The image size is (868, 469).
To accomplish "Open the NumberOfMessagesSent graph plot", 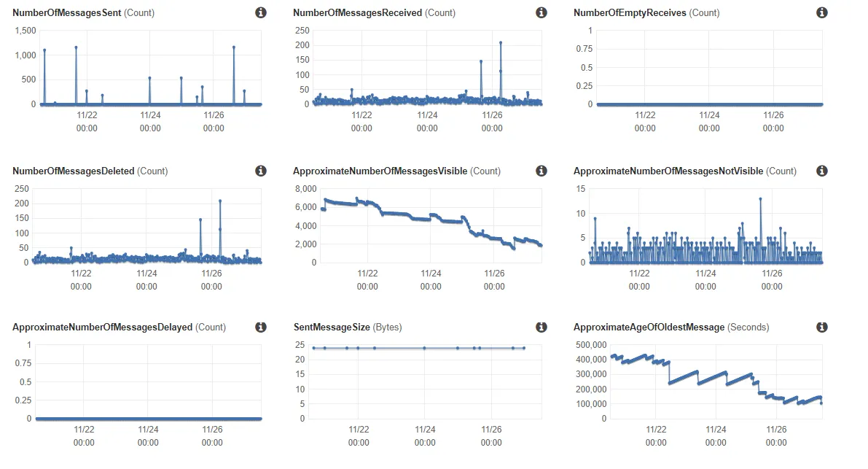I will pos(150,68).
